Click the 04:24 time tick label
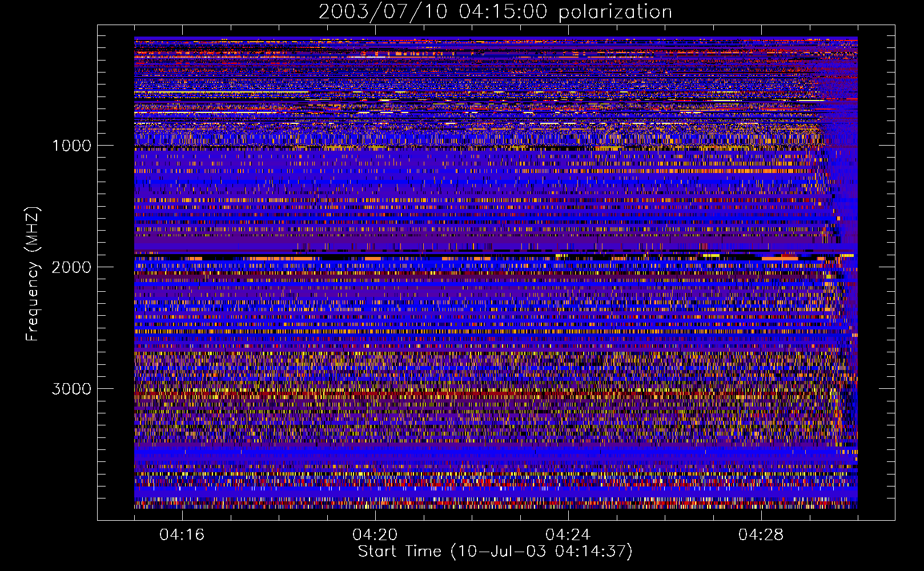The height and width of the screenshot is (571, 924). click(568, 535)
